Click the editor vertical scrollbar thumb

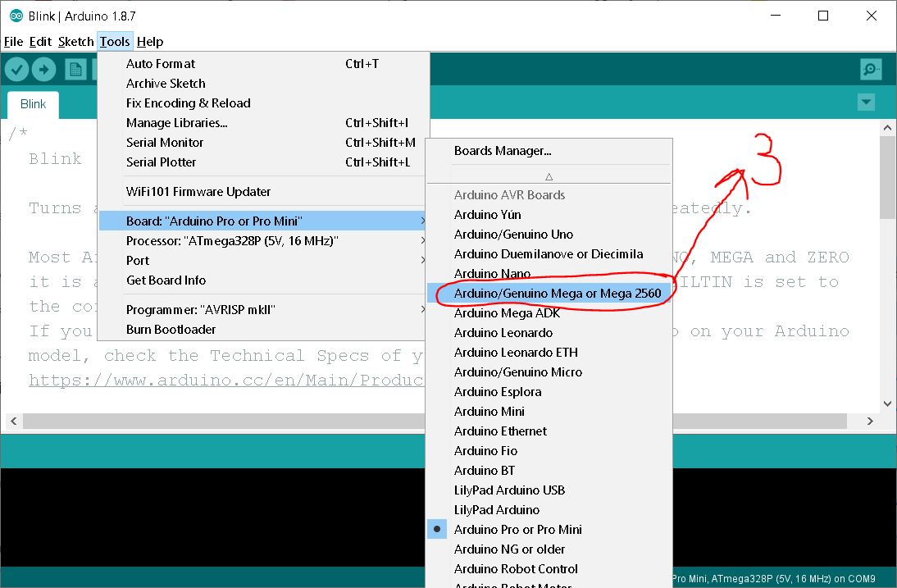(x=887, y=177)
